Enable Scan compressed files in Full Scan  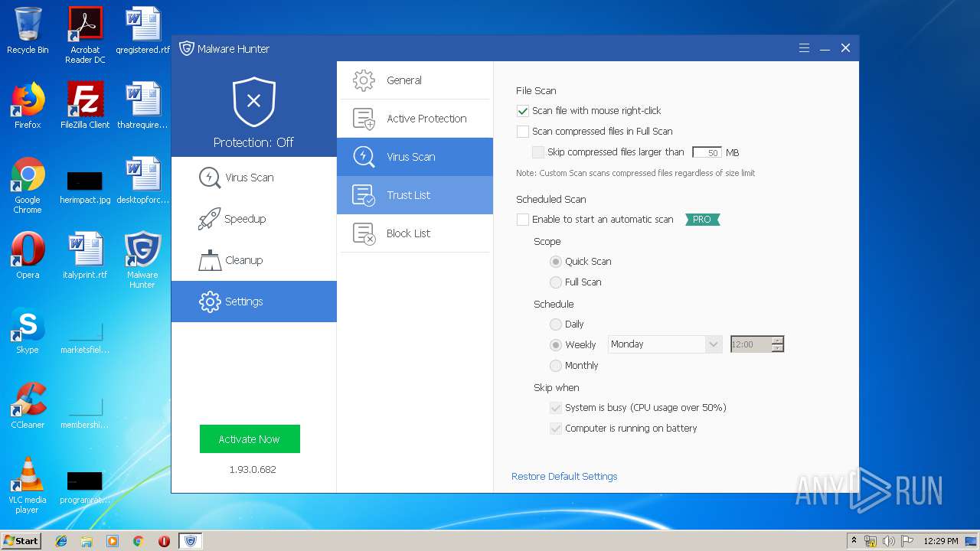pyautogui.click(x=523, y=132)
